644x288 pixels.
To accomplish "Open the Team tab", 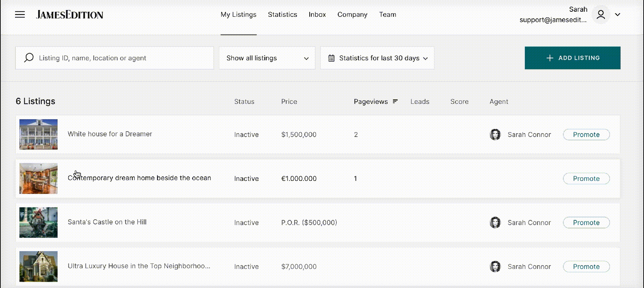I will click(x=388, y=14).
